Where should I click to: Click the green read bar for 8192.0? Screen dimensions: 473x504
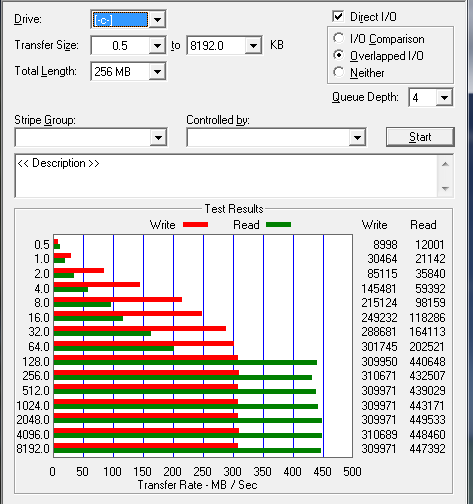(187, 451)
